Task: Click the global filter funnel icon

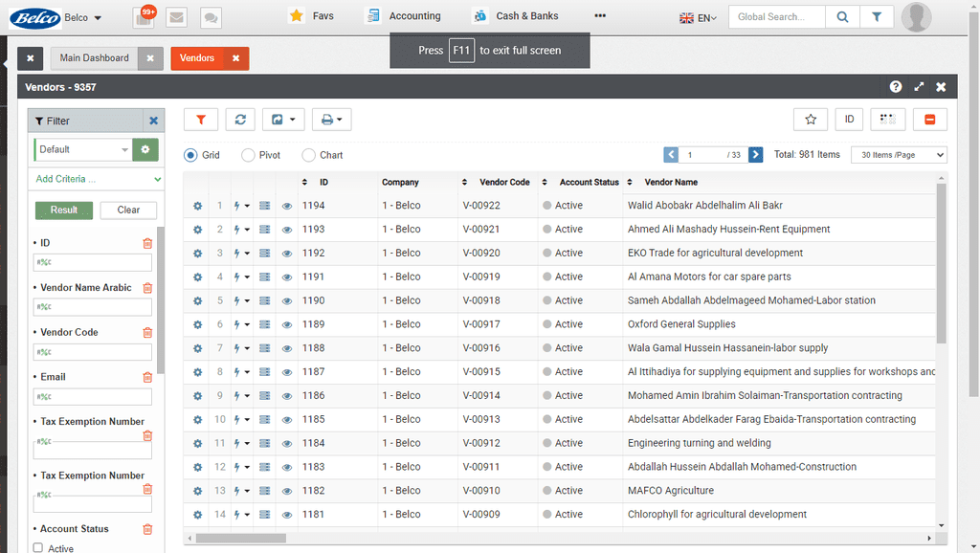Action: pos(877,17)
